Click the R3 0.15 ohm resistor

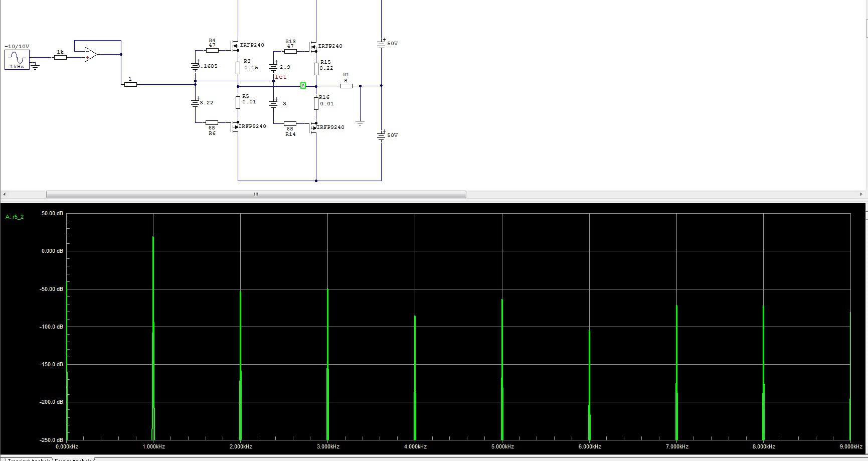(x=238, y=68)
